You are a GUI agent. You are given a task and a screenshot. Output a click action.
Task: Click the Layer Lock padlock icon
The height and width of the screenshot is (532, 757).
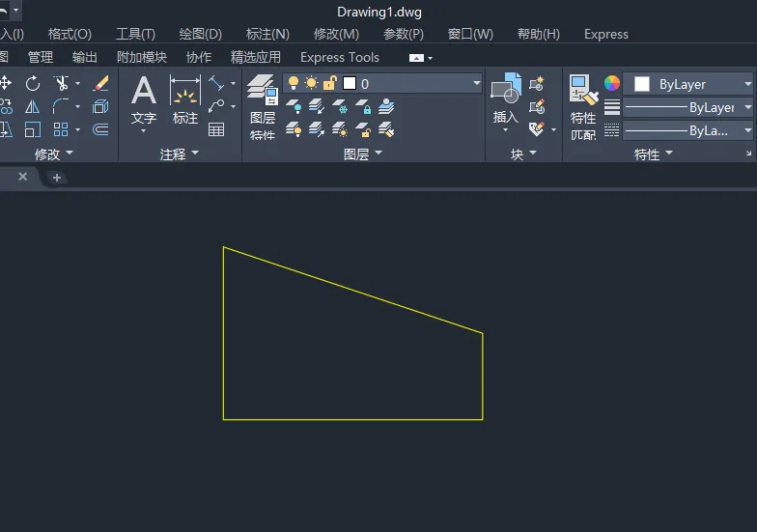363,106
